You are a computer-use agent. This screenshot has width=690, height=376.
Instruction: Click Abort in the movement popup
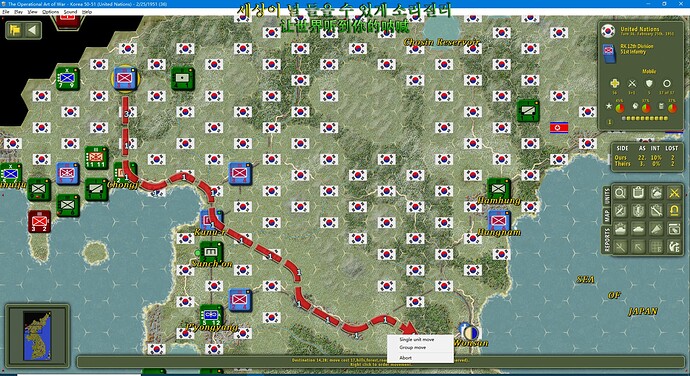click(405, 358)
